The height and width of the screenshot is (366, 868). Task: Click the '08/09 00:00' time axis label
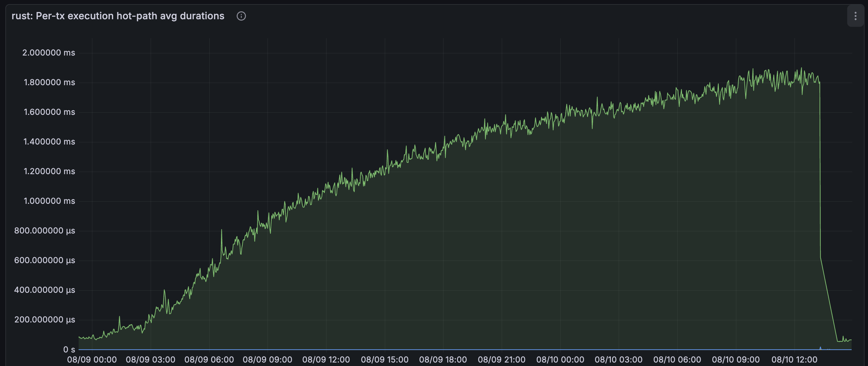point(92,360)
